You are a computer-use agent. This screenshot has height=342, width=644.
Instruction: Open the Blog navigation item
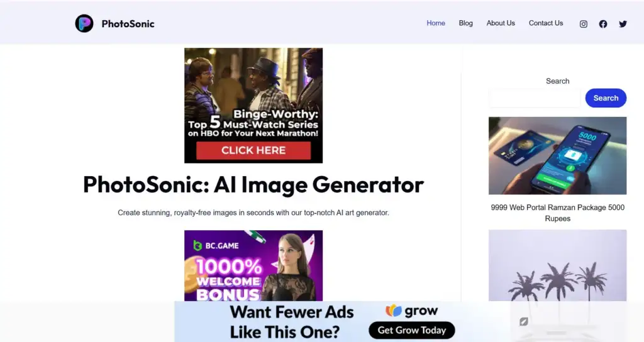click(466, 23)
